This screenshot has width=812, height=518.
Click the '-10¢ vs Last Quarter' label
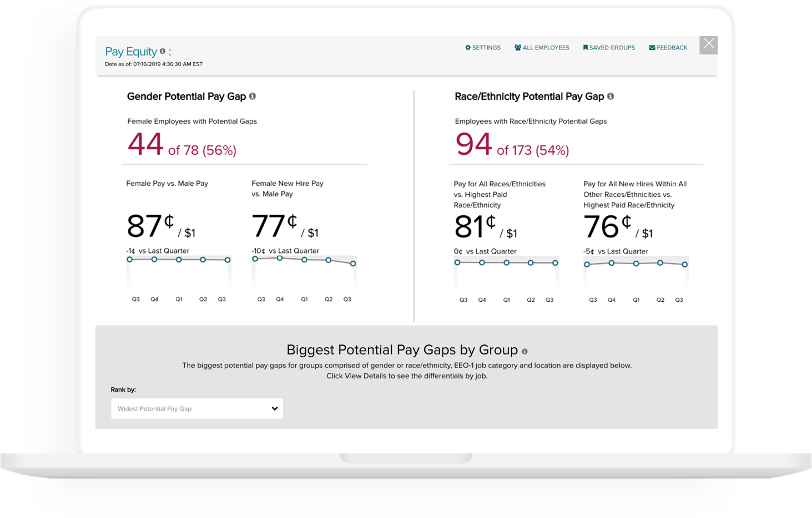285,251
